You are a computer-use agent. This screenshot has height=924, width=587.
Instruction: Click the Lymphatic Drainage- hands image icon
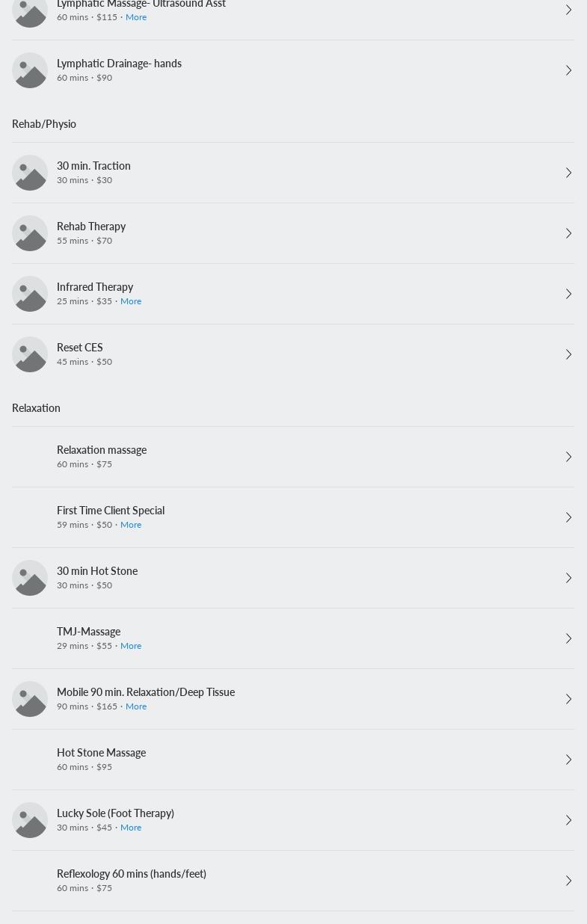pyautogui.click(x=30, y=70)
